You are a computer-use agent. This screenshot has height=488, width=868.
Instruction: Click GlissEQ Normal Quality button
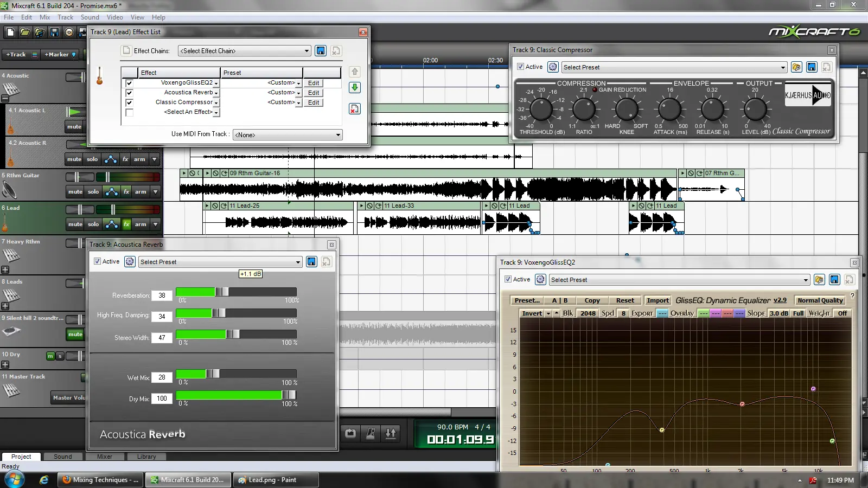(820, 300)
